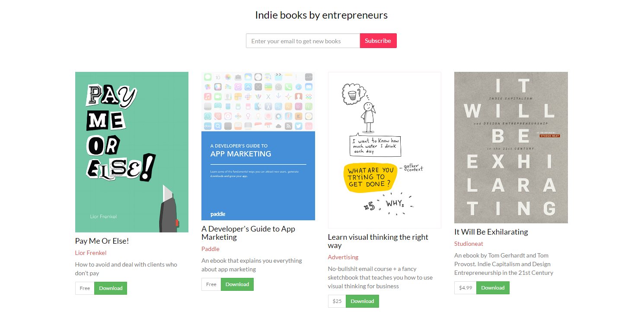The width and height of the screenshot is (644, 322).
Task: Click A Developer's Guide to App Marketing title
Action: click(x=249, y=233)
